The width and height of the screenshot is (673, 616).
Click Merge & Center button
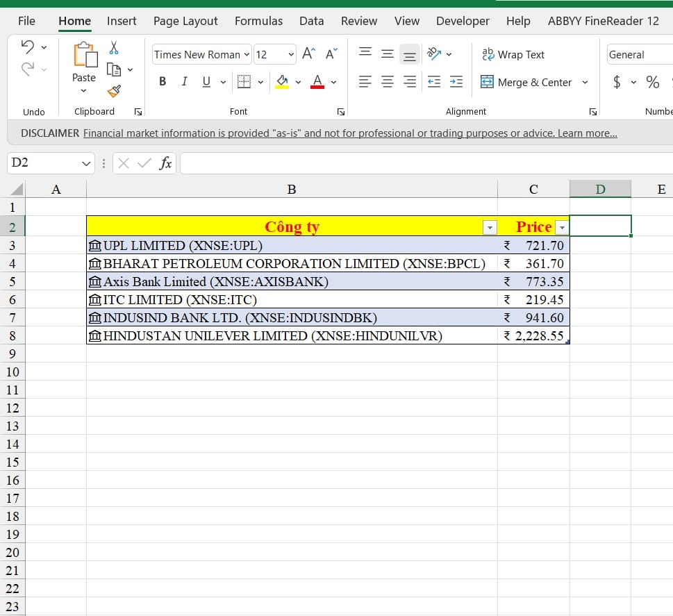click(526, 82)
